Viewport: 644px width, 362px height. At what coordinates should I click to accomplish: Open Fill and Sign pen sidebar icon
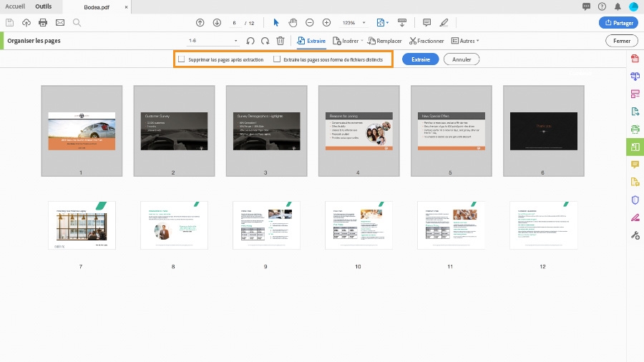pyautogui.click(x=635, y=217)
